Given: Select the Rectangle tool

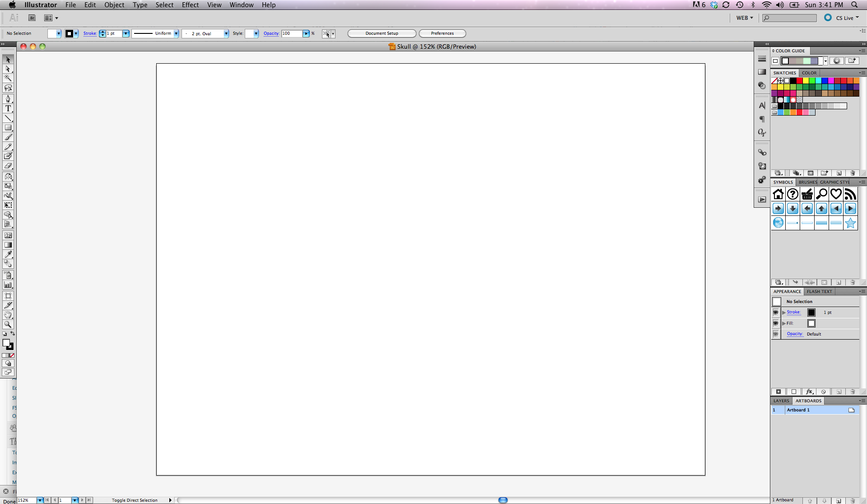Looking at the screenshot, I should 8,128.
